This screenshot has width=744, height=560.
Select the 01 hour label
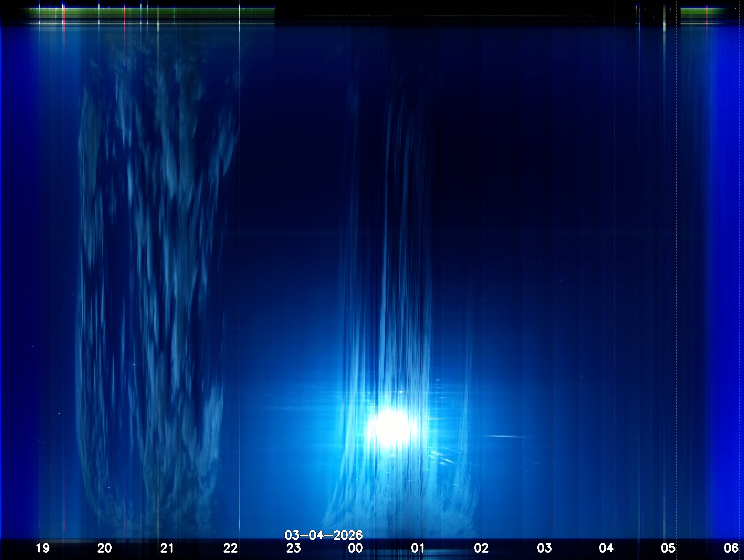pos(418,548)
